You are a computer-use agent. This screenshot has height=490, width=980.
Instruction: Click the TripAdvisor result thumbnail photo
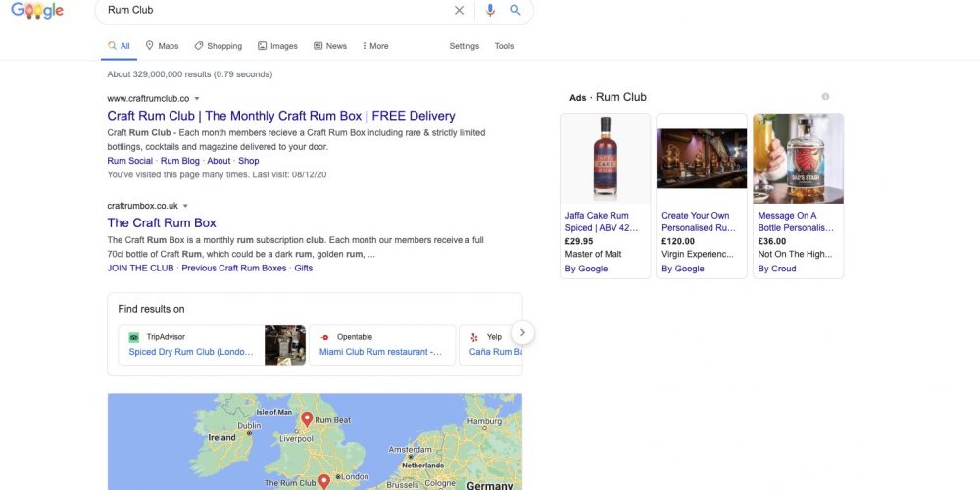[285, 345]
